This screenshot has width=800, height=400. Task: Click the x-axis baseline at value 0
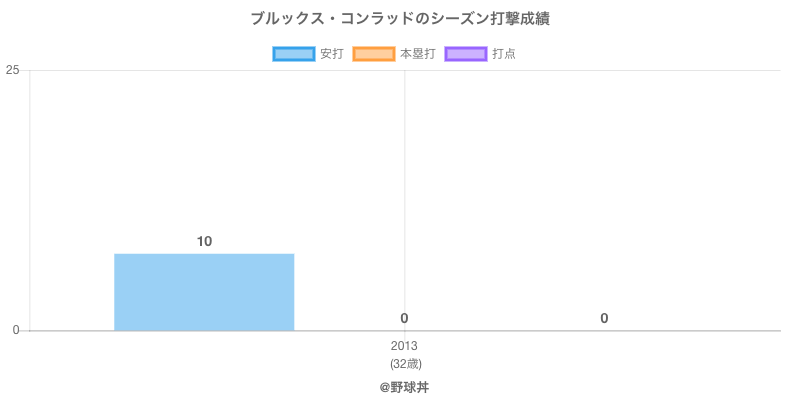405,331
